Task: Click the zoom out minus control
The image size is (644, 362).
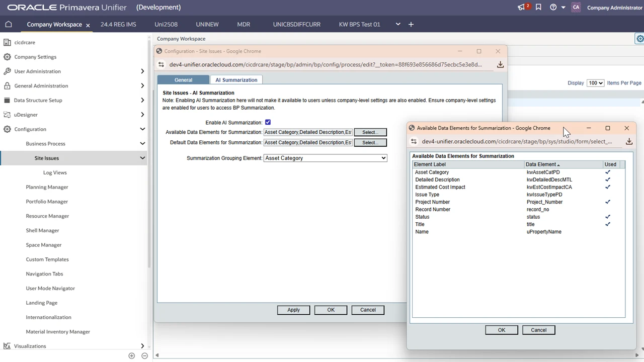Action: click(144, 355)
